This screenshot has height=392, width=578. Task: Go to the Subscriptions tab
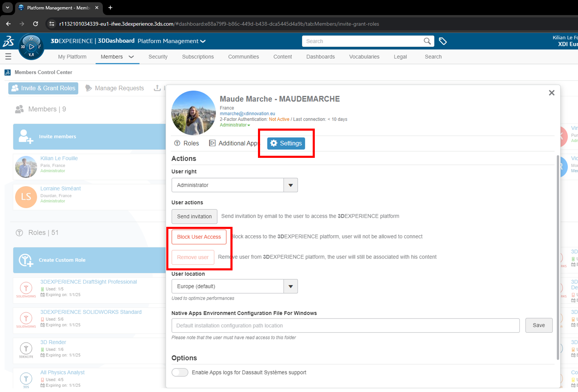[198, 57]
